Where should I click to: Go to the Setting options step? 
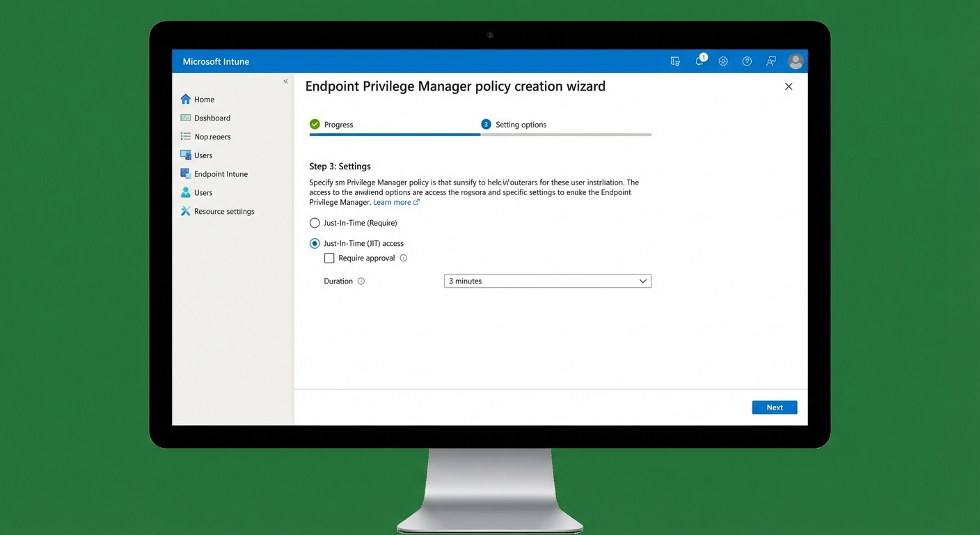click(x=514, y=125)
